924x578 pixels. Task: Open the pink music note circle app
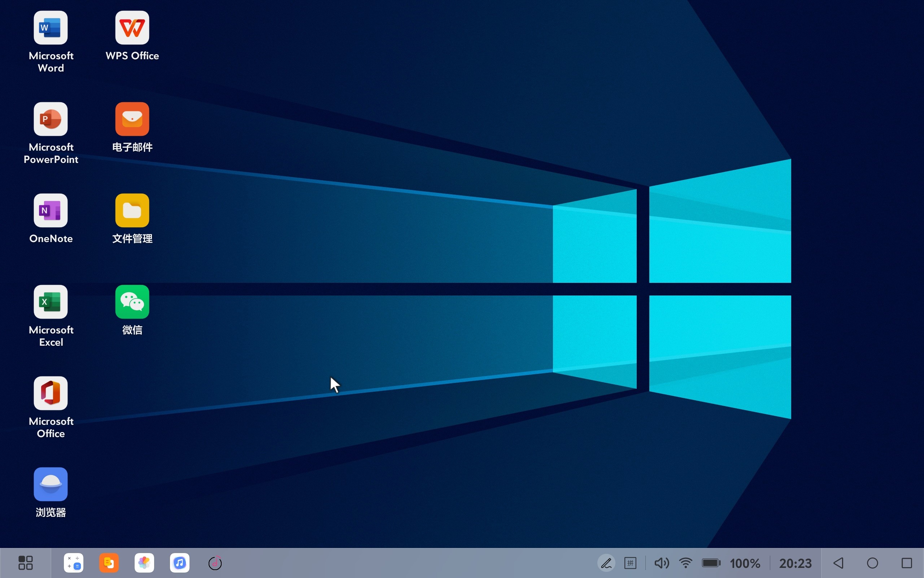point(215,563)
